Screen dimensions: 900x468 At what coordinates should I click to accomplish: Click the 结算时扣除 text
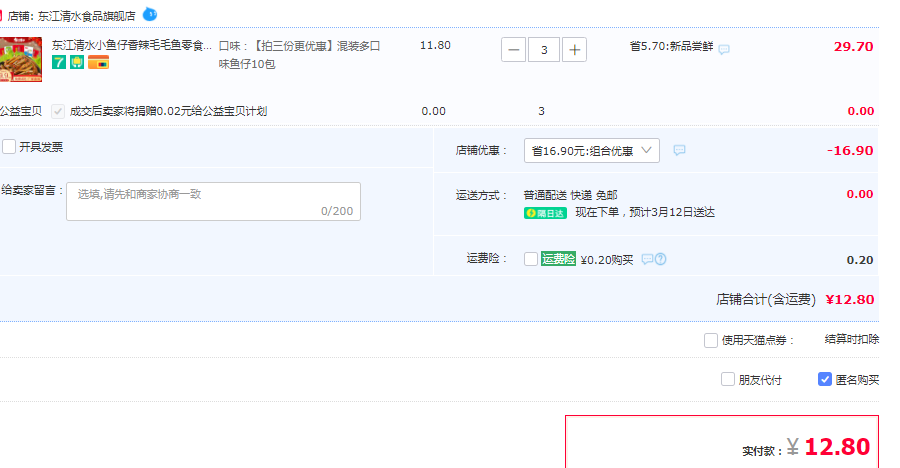tap(852, 339)
